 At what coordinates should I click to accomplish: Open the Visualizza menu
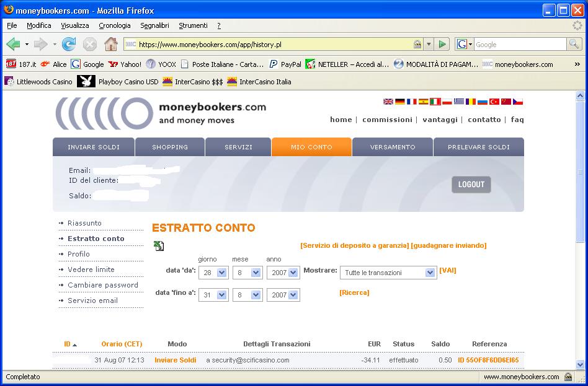[75, 25]
